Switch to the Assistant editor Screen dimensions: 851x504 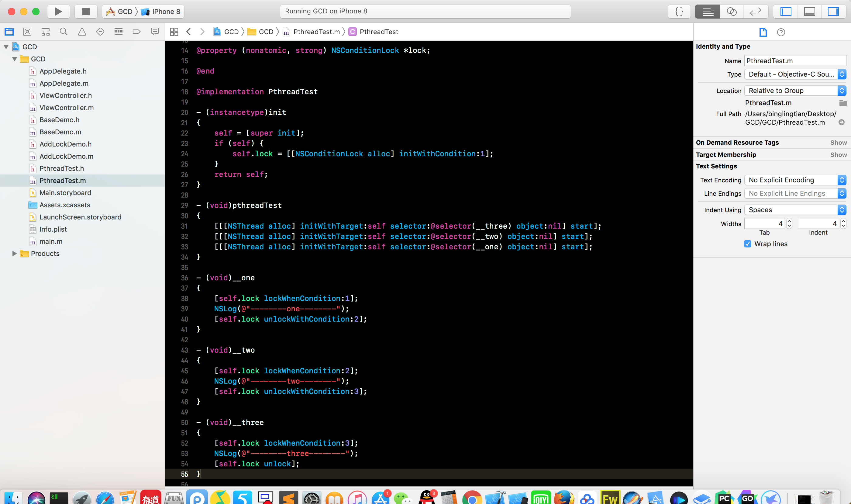tap(732, 12)
